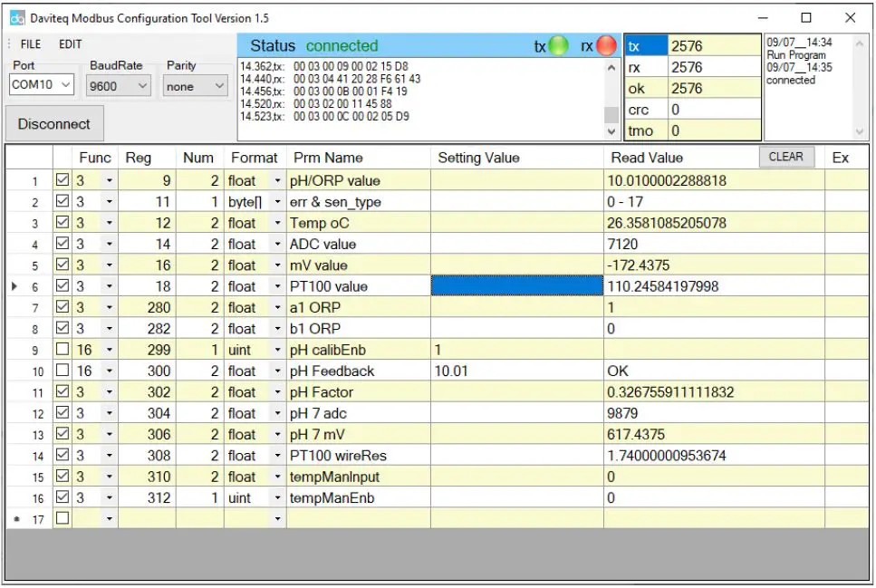Open Func dropdown for pH calibEnb row

coord(110,350)
